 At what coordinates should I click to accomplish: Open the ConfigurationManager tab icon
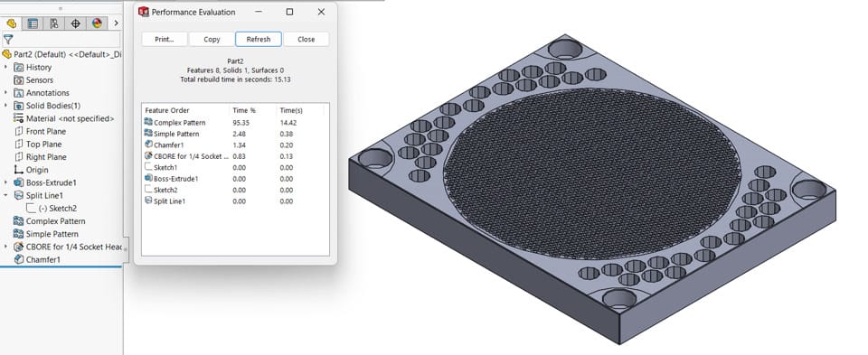tap(53, 23)
